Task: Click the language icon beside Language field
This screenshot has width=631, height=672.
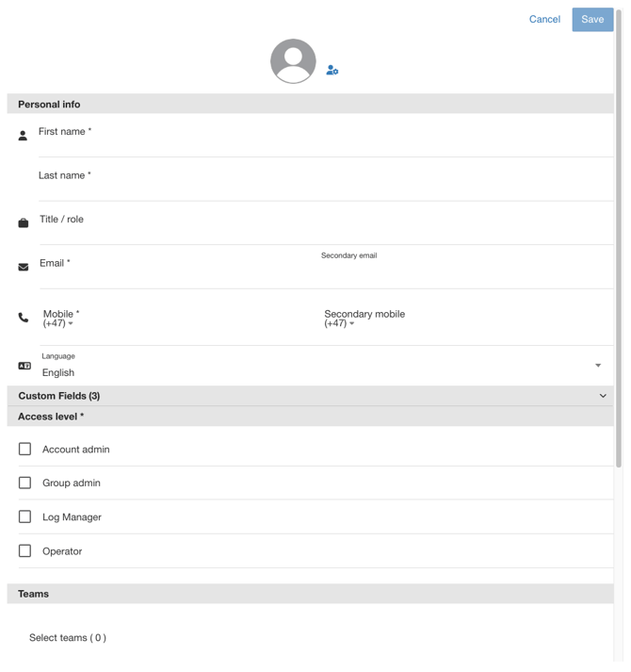Action: (24, 366)
